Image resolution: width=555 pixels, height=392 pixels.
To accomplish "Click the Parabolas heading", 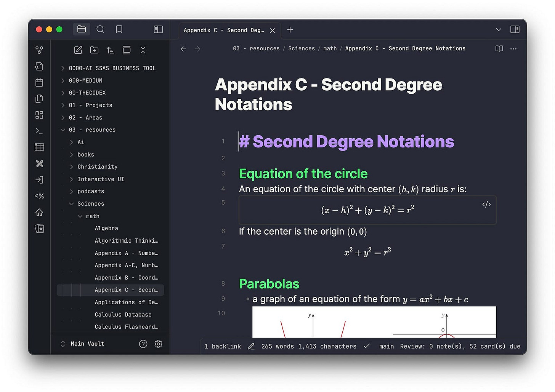I will coord(269,284).
